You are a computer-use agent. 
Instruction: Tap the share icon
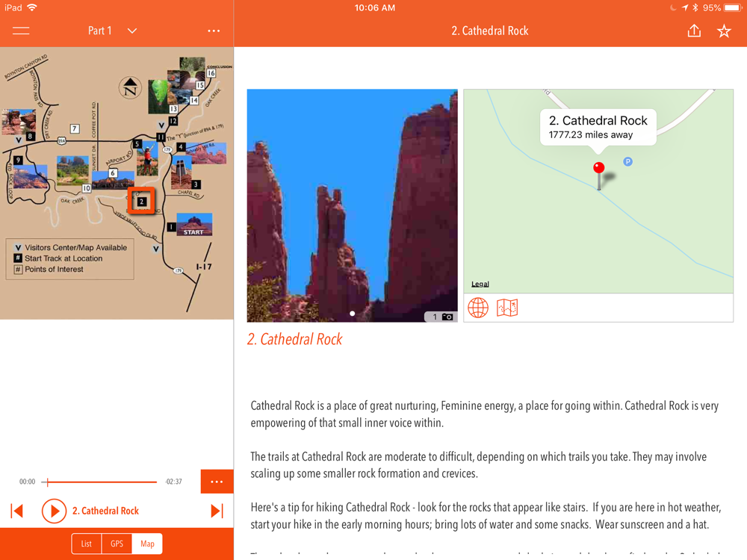694,31
